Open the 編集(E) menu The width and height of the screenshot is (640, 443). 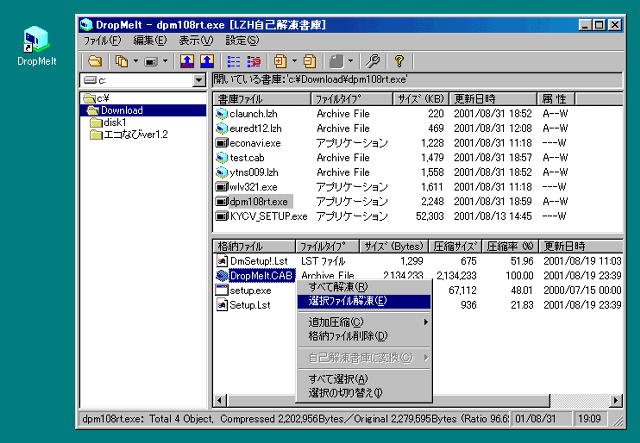150,40
